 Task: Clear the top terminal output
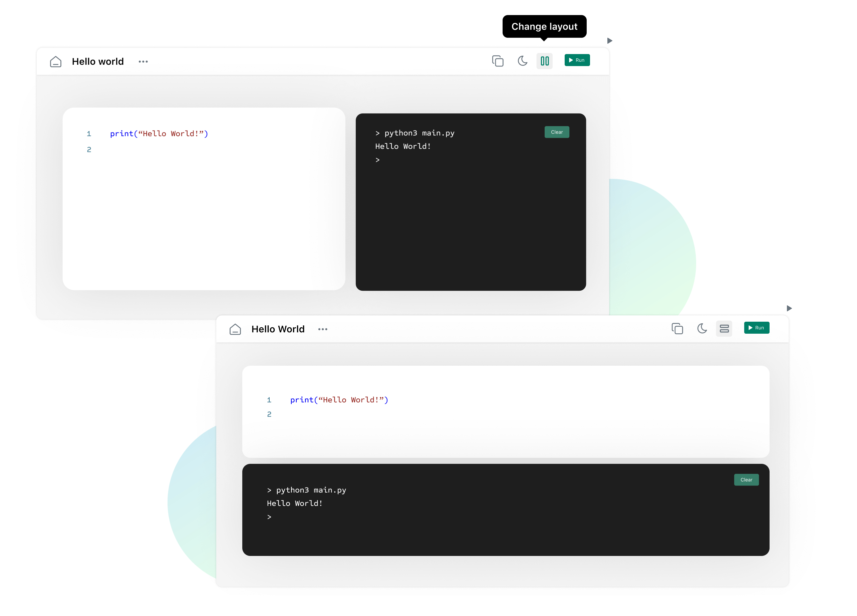(557, 132)
